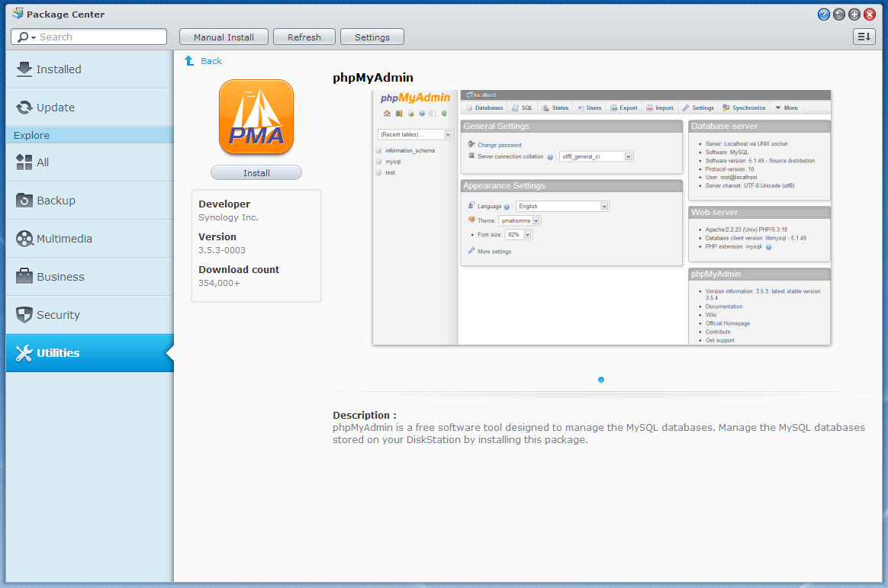Select the Utilities category

(89, 353)
